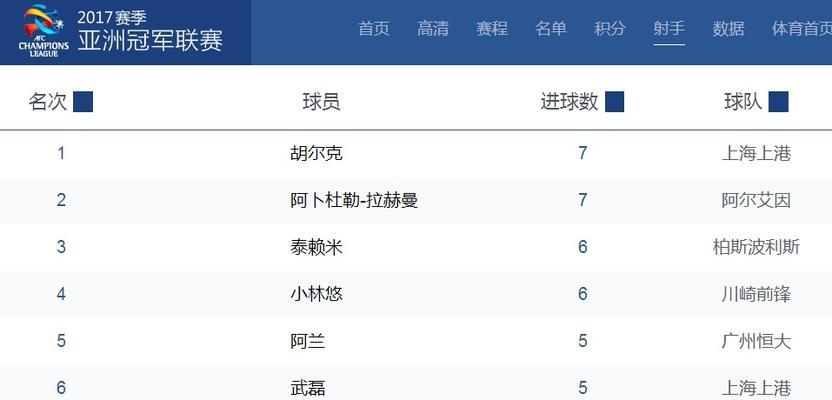
Task: Open player 阿卜杜勒-拉赫曼 entry
Action: 354,200
